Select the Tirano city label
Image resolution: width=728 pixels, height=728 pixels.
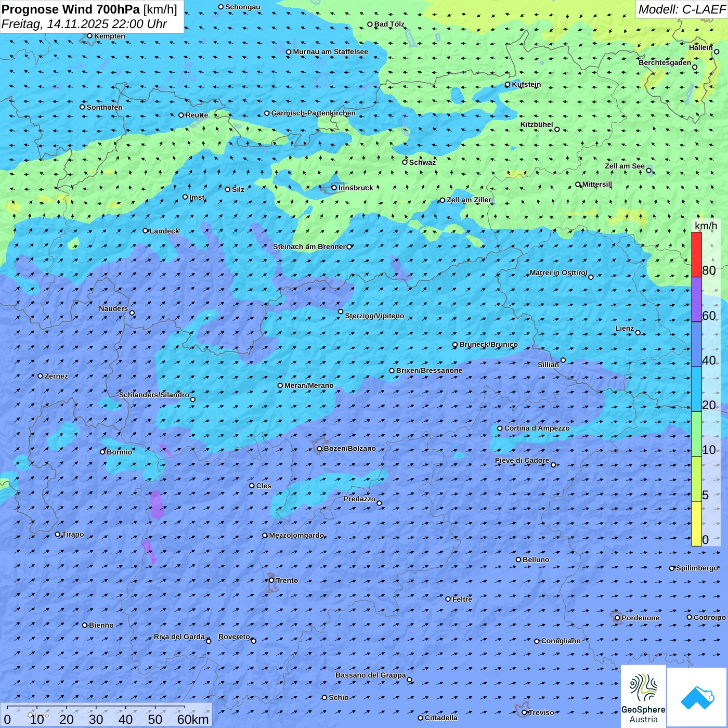coord(73,534)
